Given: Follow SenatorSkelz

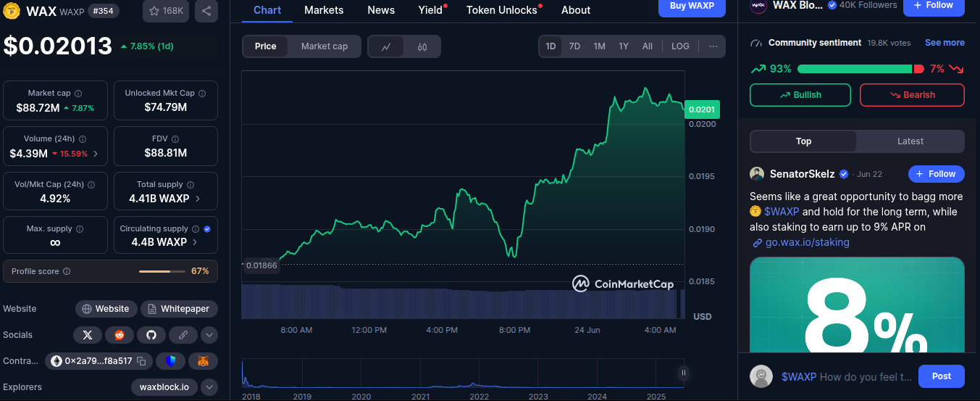Looking at the screenshot, I should [x=937, y=174].
